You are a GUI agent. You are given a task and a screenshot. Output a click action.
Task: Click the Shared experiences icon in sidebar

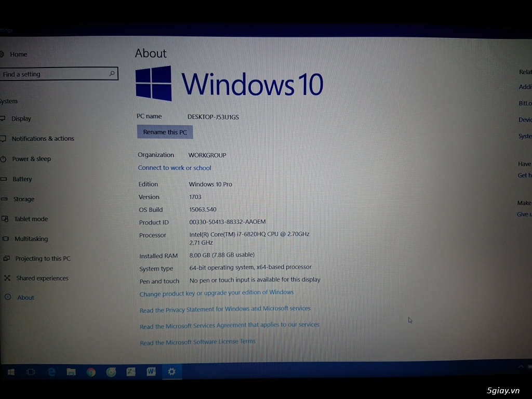point(7,278)
